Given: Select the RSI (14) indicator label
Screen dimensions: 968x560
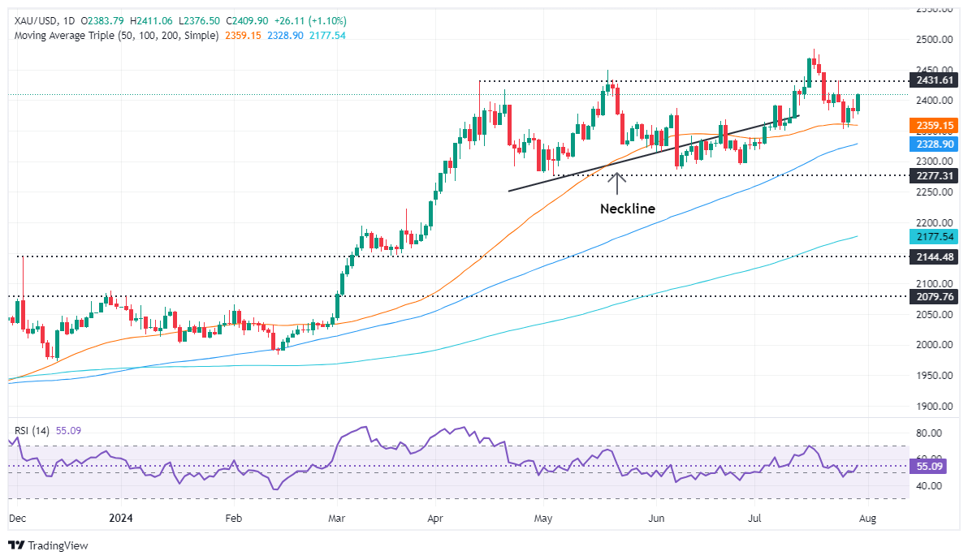Looking at the screenshot, I should tap(32, 430).
